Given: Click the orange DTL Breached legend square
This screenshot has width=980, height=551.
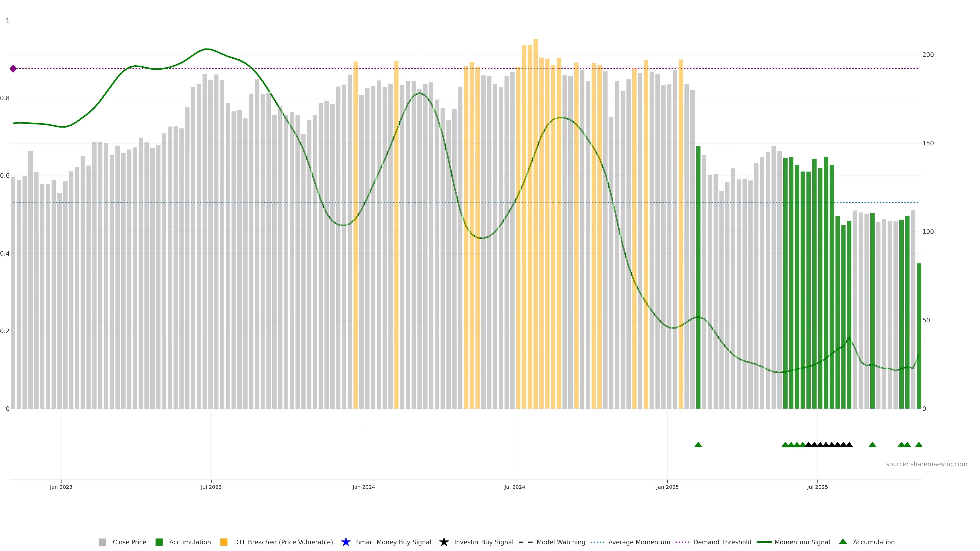Looking at the screenshot, I should (x=224, y=542).
